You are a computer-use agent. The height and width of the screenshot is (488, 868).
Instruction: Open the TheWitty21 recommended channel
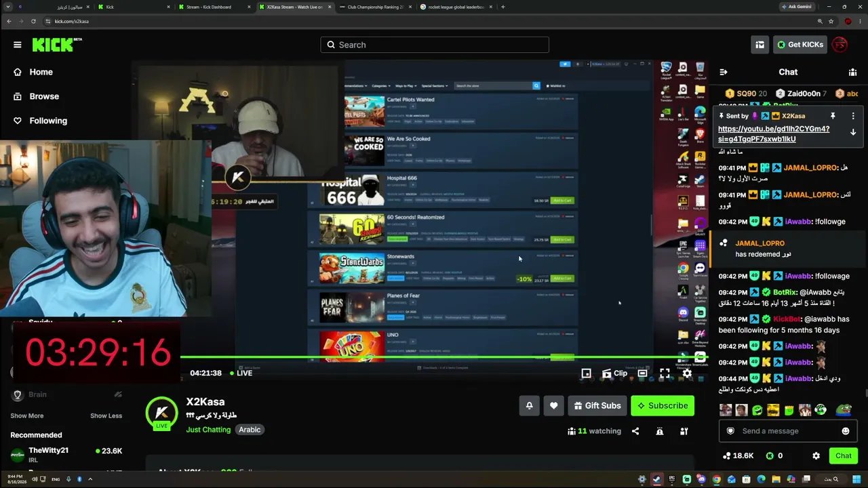pyautogui.click(x=66, y=455)
